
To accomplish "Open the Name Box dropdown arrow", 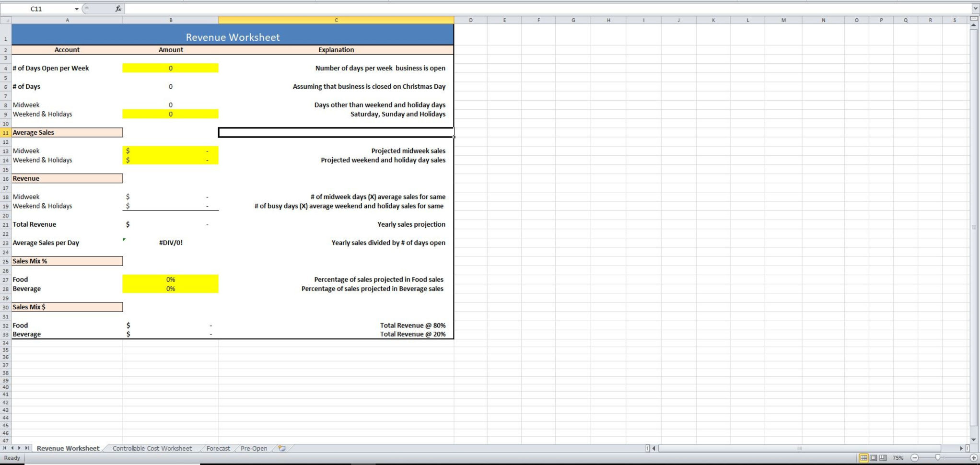I will (77, 9).
